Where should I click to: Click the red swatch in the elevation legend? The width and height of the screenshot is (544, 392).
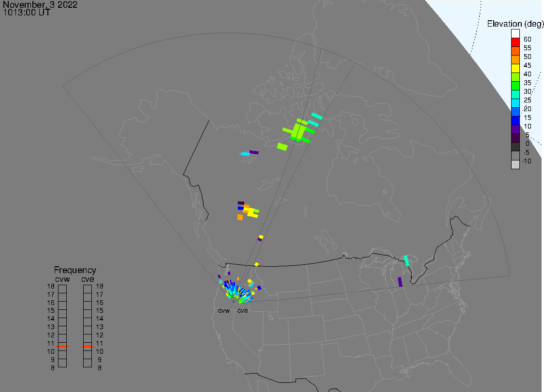515,43
